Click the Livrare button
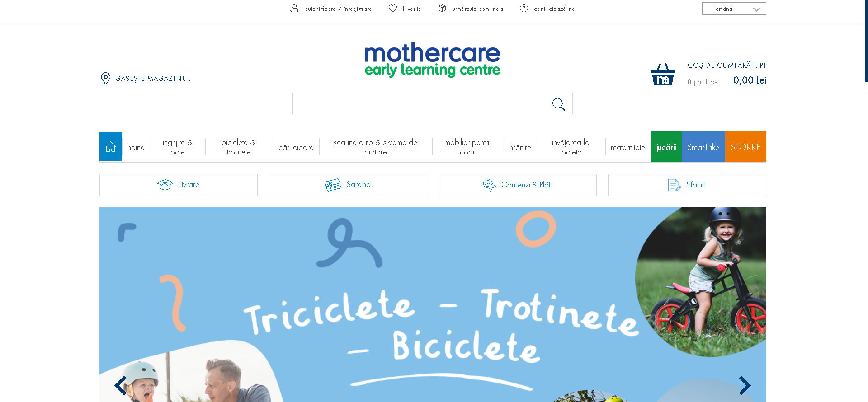868x402 pixels. 179,185
